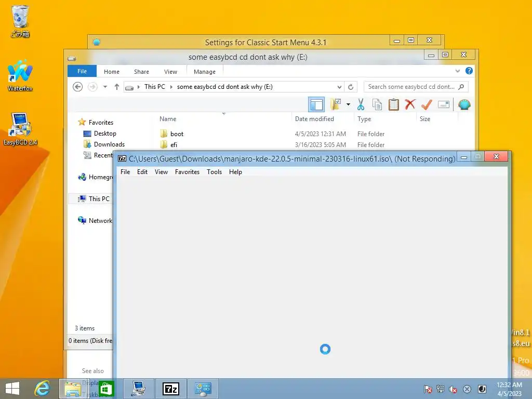Click the Forward navigation arrow
Viewport: 532px width, 399px height.
pos(92,87)
